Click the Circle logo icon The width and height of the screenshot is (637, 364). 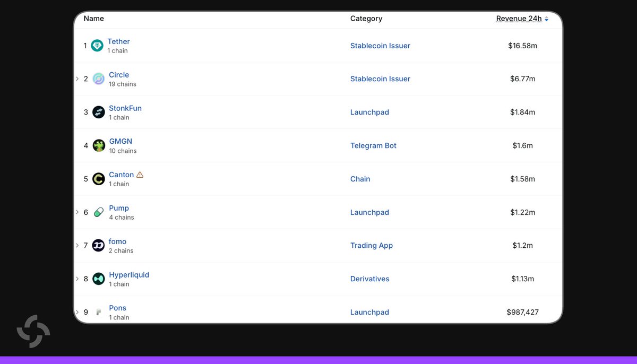(x=99, y=79)
